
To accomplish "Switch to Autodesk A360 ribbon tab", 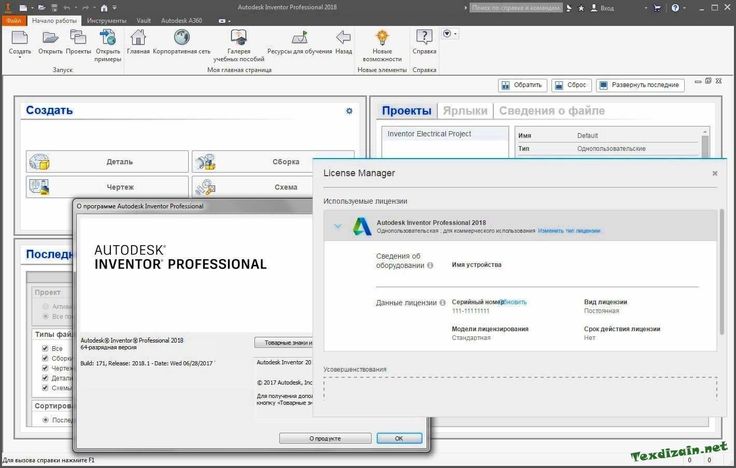I will coord(182,21).
